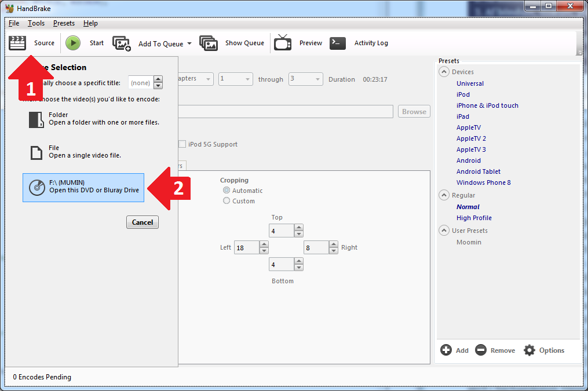Click the Source toolbar label
Image resolution: width=588 pixels, height=391 pixels.
(44, 43)
